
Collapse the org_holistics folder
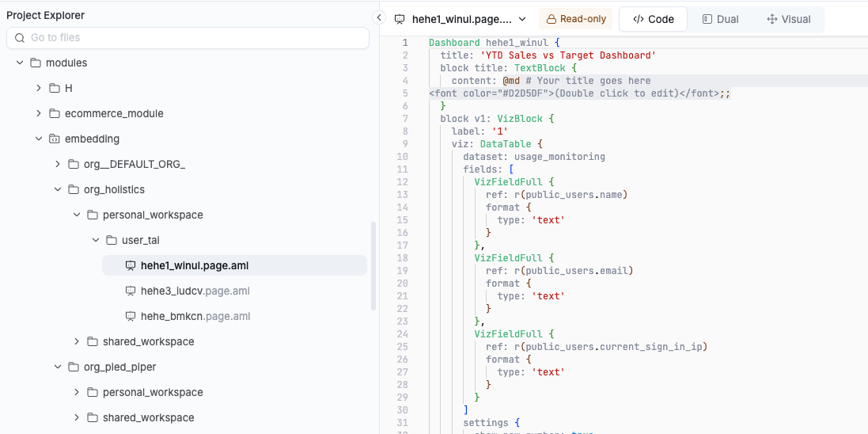click(58, 190)
